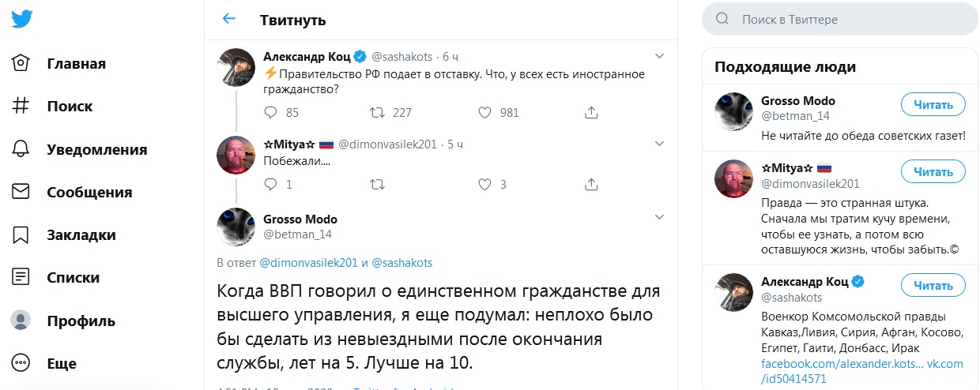This screenshot has width=980, height=390.
Task: Reply to the Mitya tweet 'Побежали'
Action: tap(270, 184)
